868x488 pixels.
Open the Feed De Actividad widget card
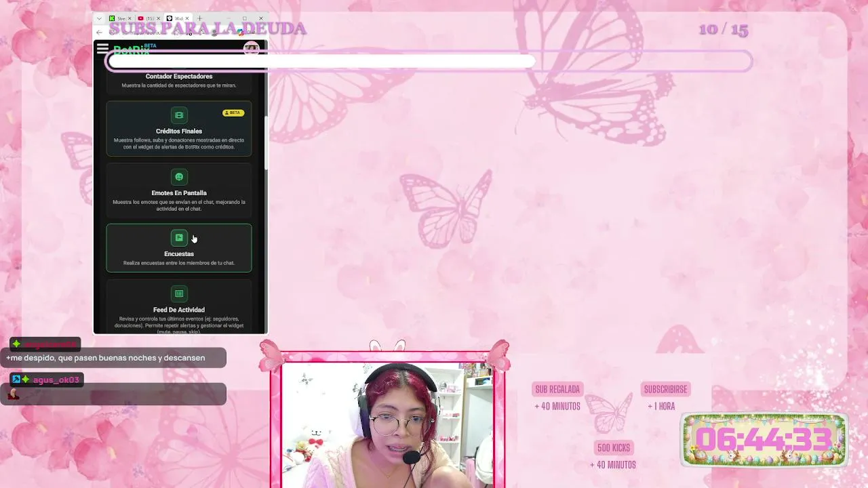(179, 307)
